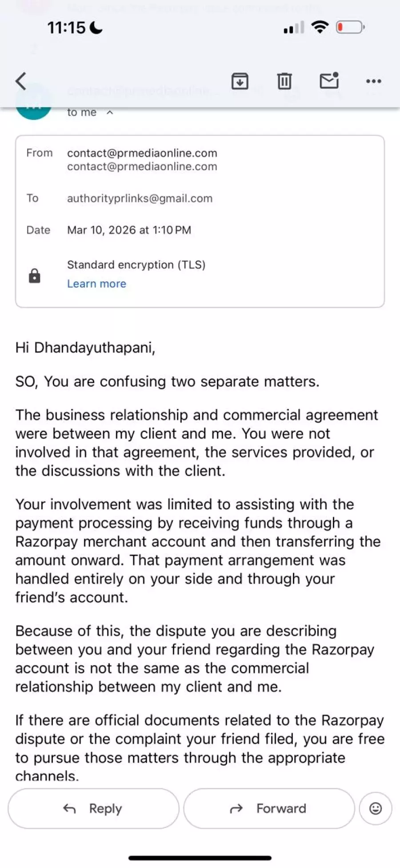Tap the 'Hi Dhandayuthapani' greeting line
Screen dimensions: 400x868
pyautogui.click(x=85, y=348)
